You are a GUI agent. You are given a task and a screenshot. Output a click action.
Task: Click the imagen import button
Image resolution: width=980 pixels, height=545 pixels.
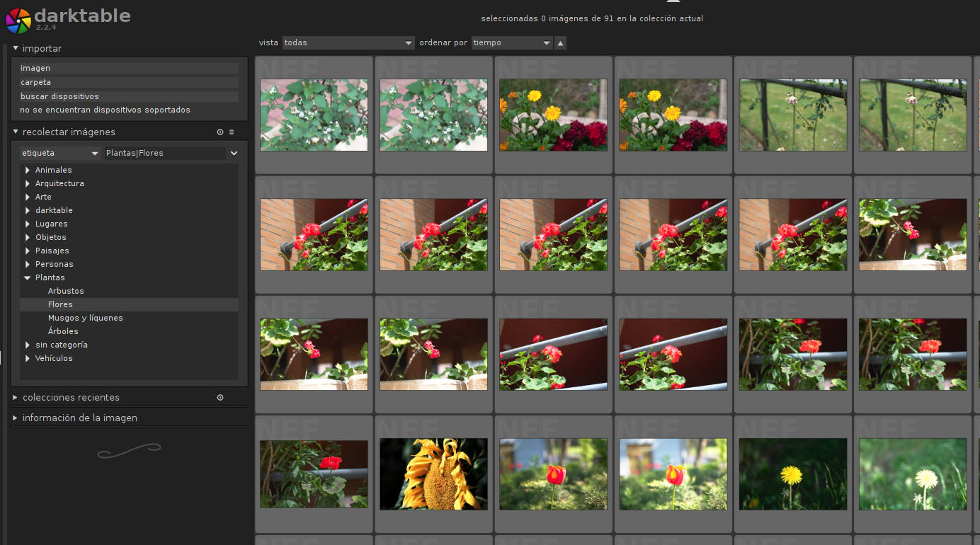tap(129, 68)
